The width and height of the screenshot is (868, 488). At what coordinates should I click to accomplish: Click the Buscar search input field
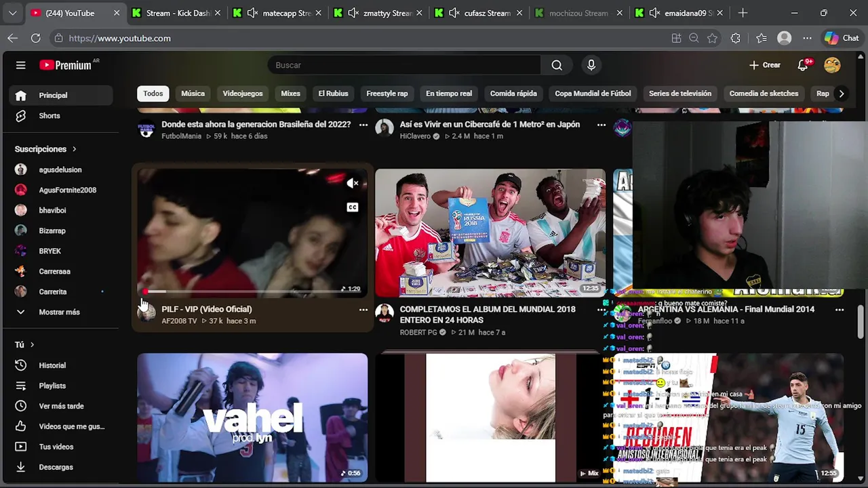[404, 65]
